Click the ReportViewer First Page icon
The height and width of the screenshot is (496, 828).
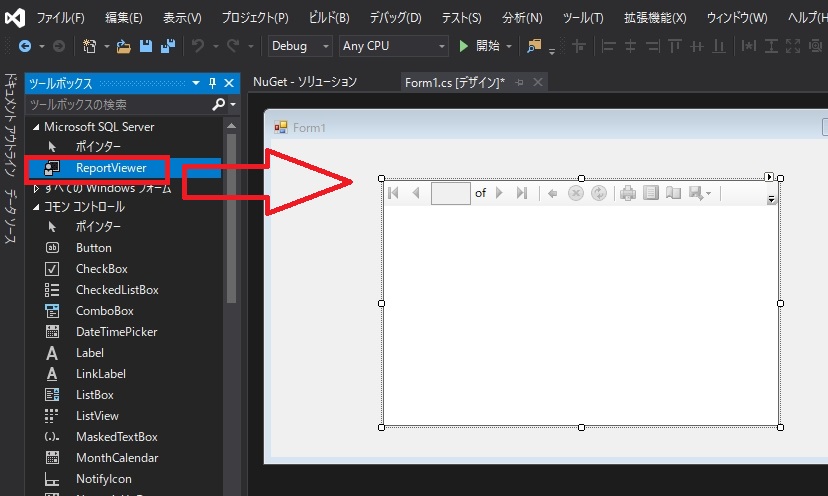(393, 193)
